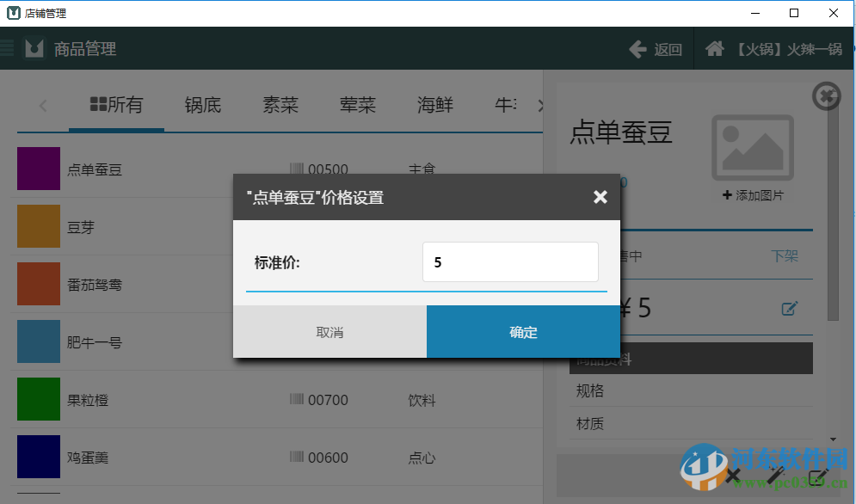Click the blue swatch for 肥牛一号
This screenshot has height=504, width=856.
39,341
